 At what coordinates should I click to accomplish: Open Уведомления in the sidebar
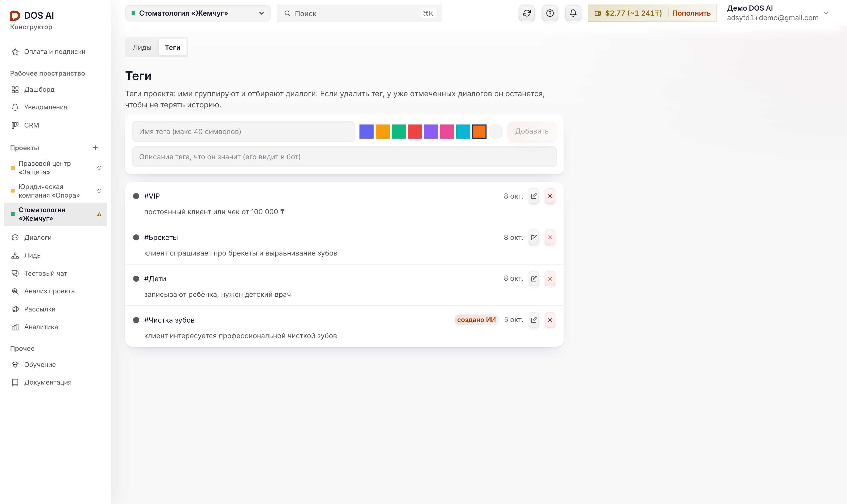55,107
